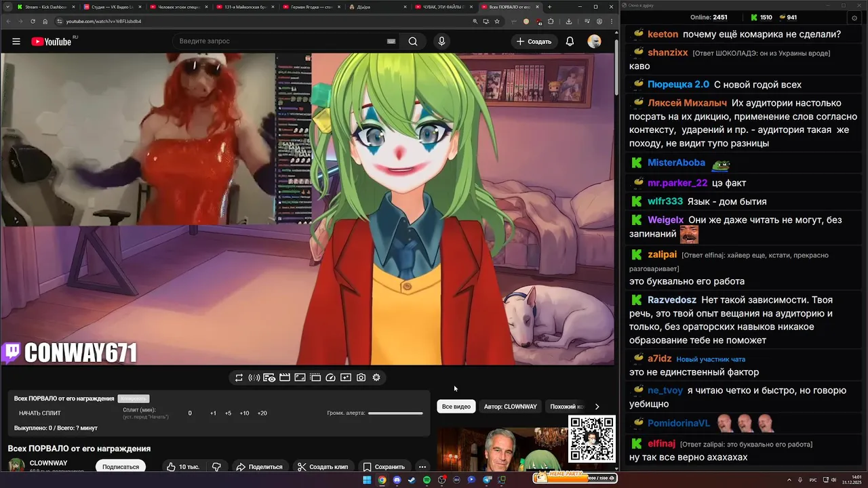Screen dimensions: 868x488
Task: Select the Все видео filter chip
Action: click(456, 407)
